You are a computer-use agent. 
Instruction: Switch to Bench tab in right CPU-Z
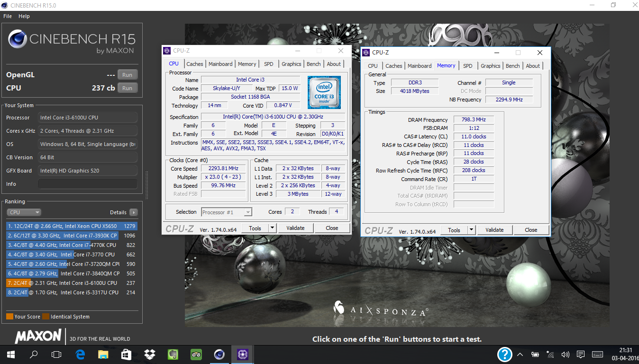[x=513, y=66]
